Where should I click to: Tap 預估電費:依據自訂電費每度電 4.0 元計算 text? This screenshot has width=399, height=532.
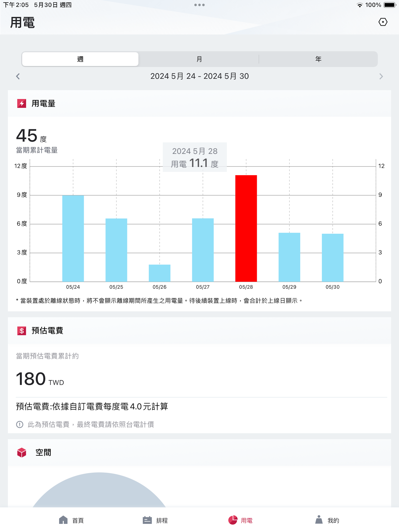[92, 406]
